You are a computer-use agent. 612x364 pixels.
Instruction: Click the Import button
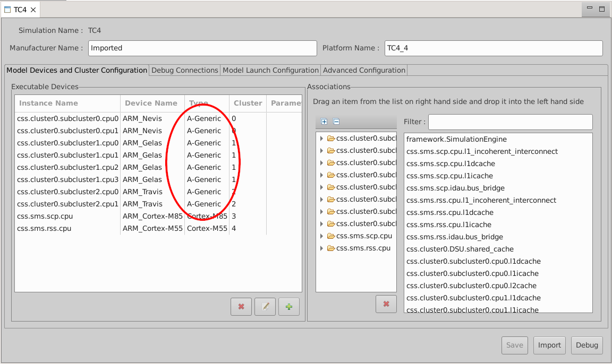tap(549, 345)
